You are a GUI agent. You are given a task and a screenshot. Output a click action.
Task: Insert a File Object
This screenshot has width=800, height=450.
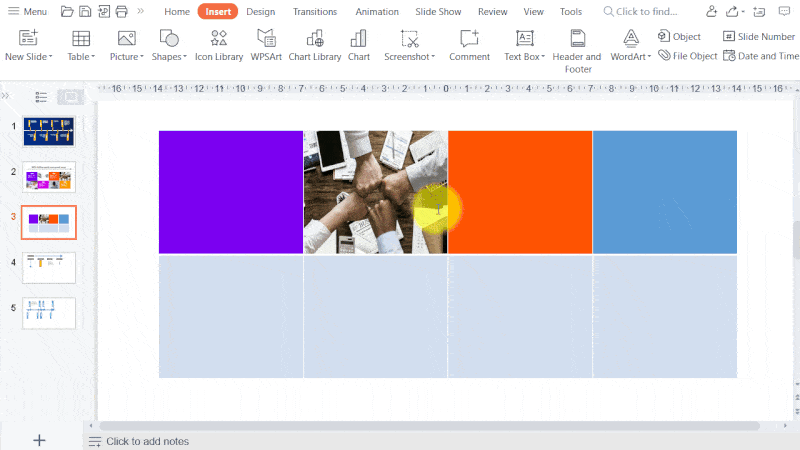(688, 56)
